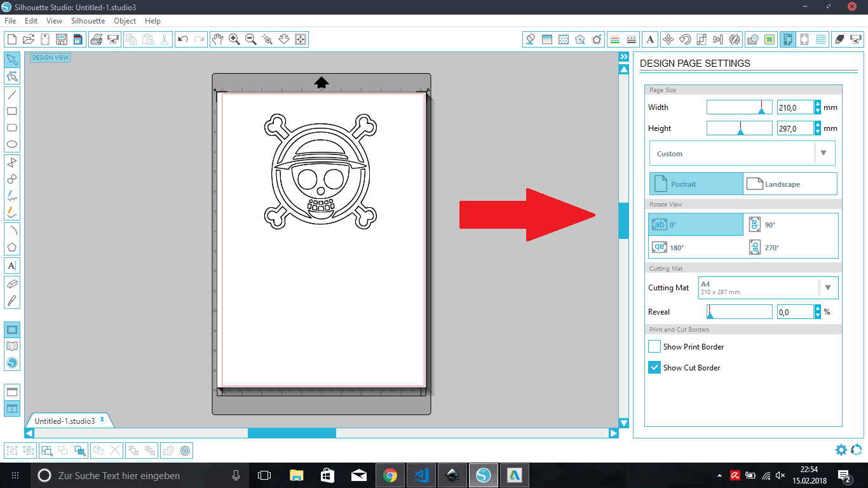Click the Windows search box in taskbar
The height and width of the screenshot is (488, 868).
pyautogui.click(x=140, y=475)
